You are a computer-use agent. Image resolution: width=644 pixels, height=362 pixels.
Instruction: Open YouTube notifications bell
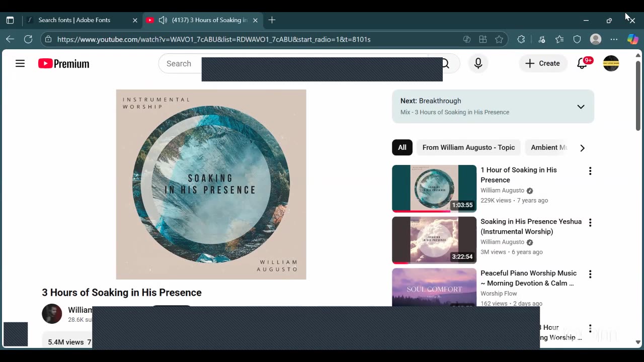(582, 63)
